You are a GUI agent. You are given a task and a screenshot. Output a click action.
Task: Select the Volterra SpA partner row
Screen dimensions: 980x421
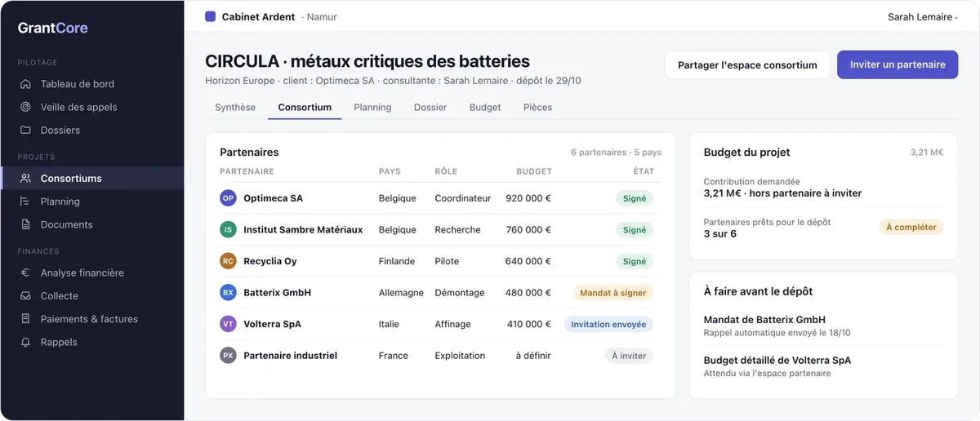coord(440,324)
